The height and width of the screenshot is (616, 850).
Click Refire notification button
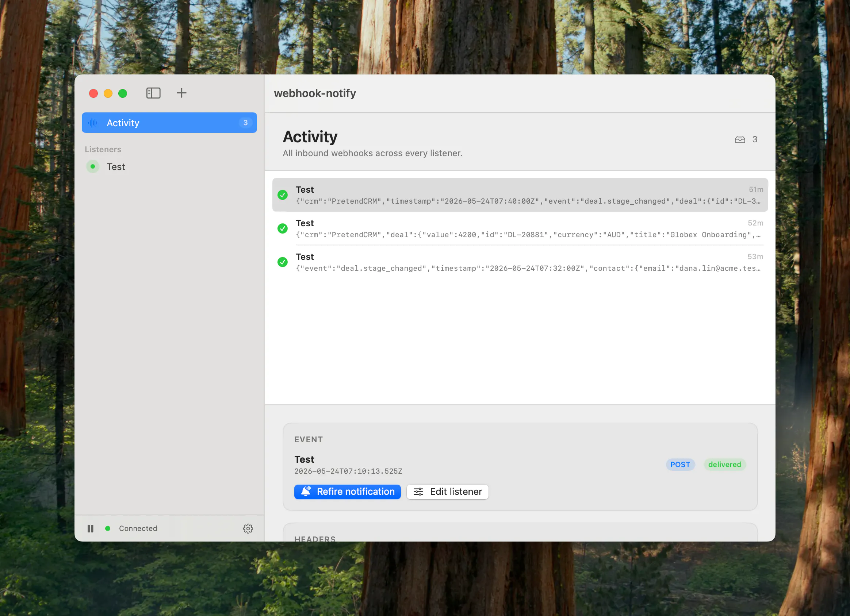tap(348, 492)
